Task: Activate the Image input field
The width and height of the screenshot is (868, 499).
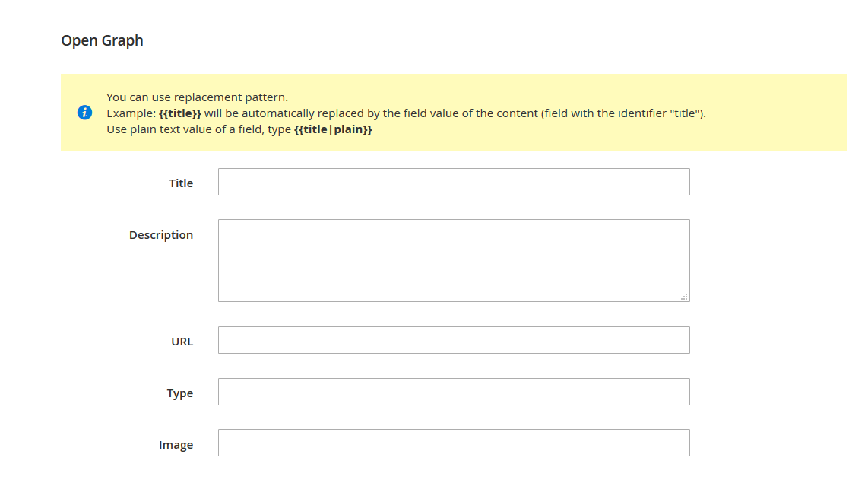Action: [454, 443]
